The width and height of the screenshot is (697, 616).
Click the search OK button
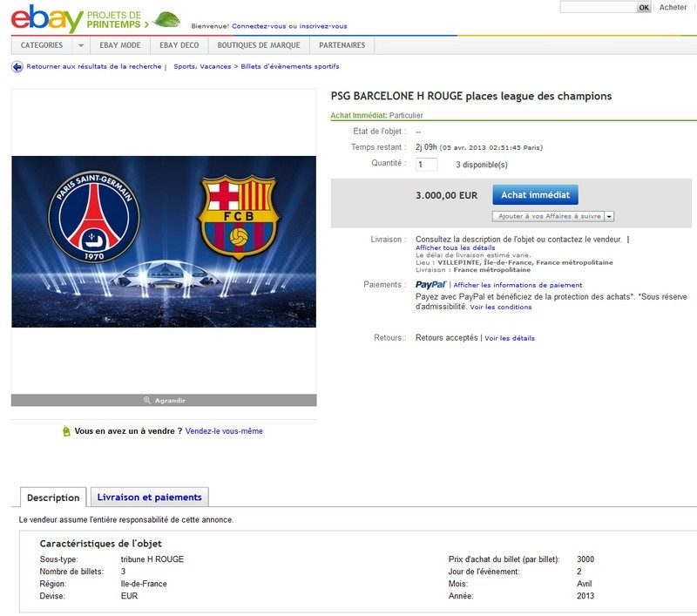(644, 8)
